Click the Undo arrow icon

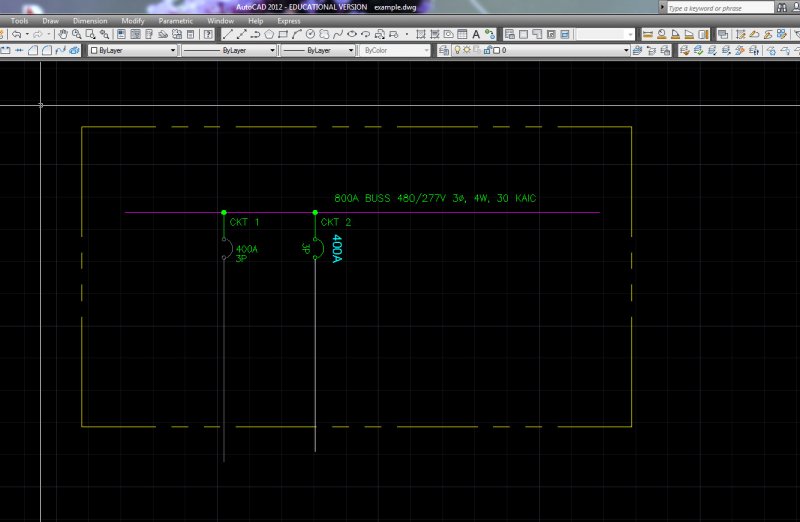[x=16, y=34]
